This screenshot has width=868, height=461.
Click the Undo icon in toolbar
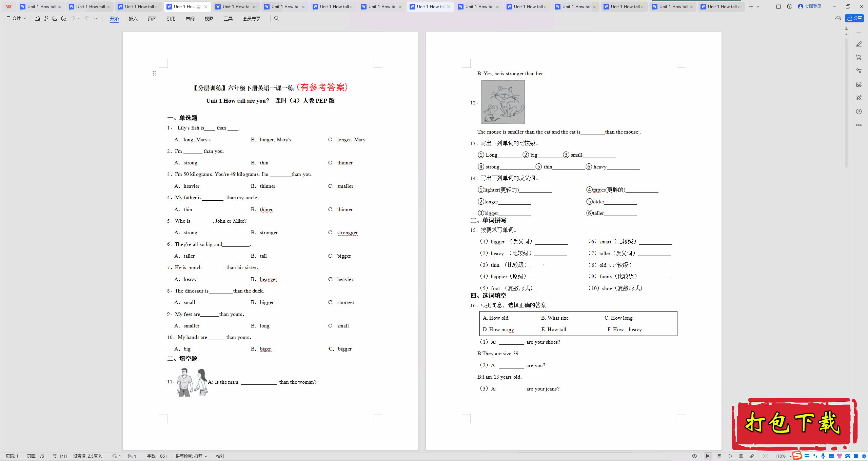pos(75,18)
